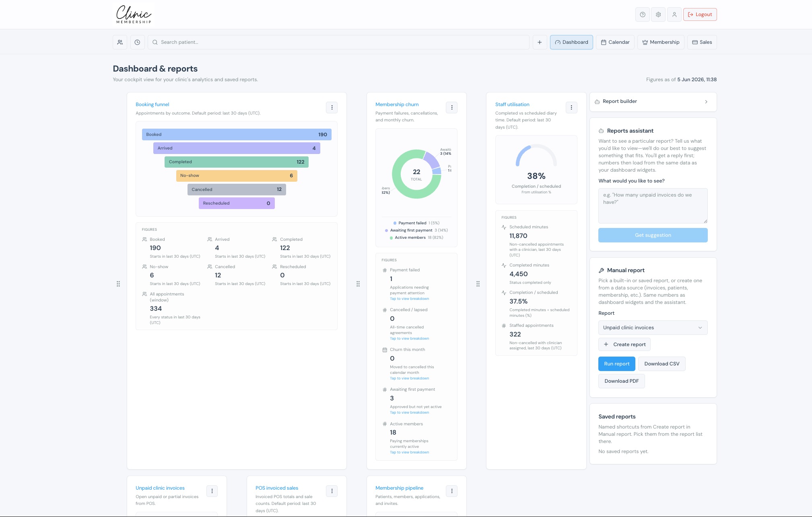Open Unpaid clinic invoices options menu
Viewport: 812px width, 517px height.
coord(212,491)
